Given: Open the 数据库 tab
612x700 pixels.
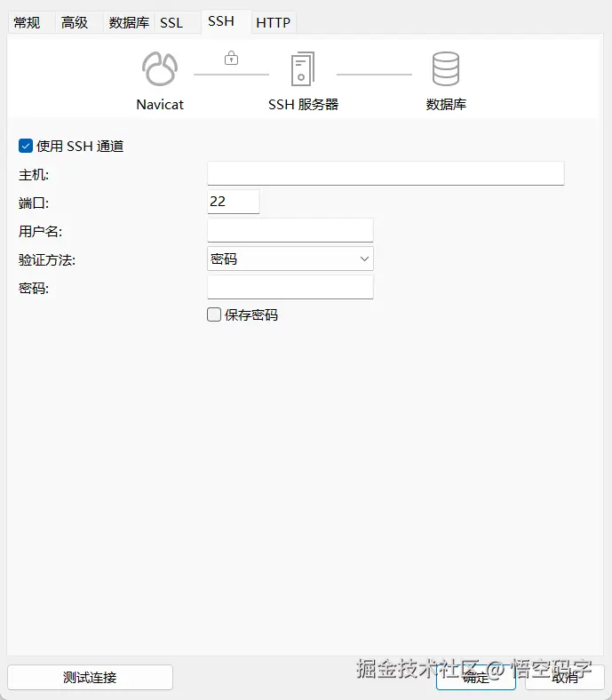Looking at the screenshot, I should point(129,22).
